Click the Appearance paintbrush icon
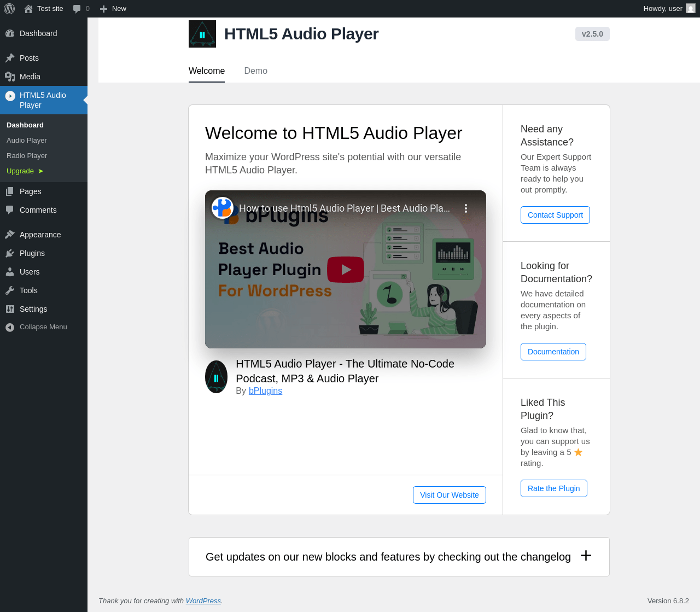Image resolution: width=700 pixels, height=612 pixels. pos(10,235)
